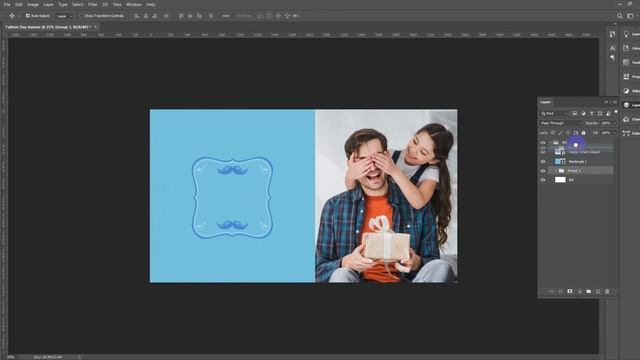Viewport: 640px width, 360px height.
Task: Select the Rectangle 1 layer thumbnail
Action: click(x=558, y=162)
